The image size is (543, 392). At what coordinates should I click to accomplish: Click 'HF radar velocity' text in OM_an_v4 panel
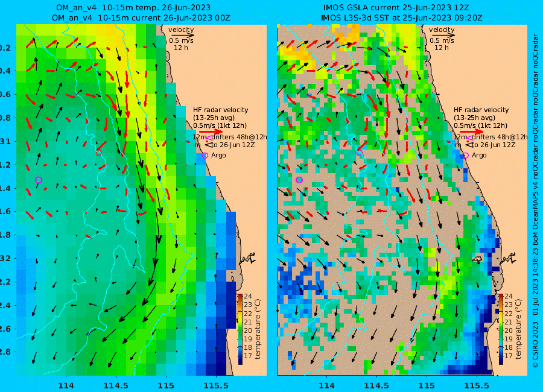pyautogui.click(x=221, y=110)
